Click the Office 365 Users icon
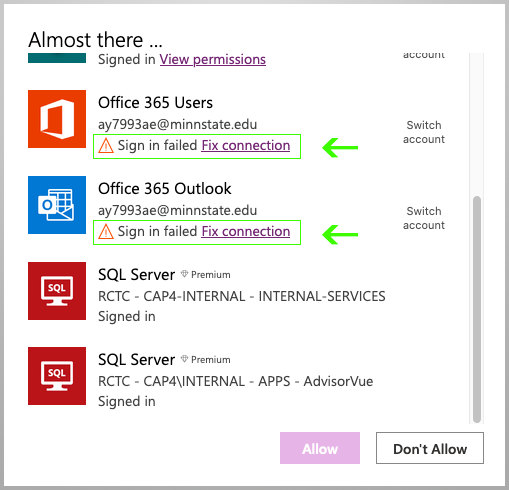The width and height of the screenshot is (509, 490). pyautogui.click(x=57, y=119)
